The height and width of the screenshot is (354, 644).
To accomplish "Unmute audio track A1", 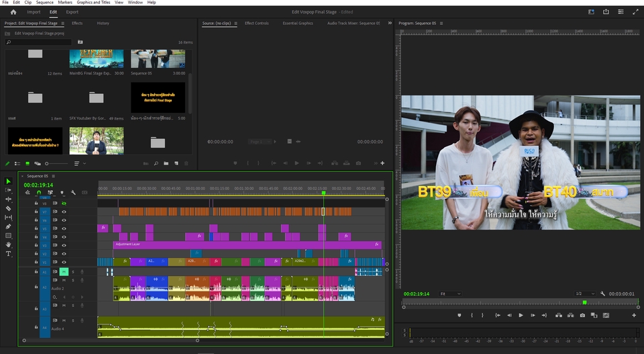I will (x=64, y=271).
